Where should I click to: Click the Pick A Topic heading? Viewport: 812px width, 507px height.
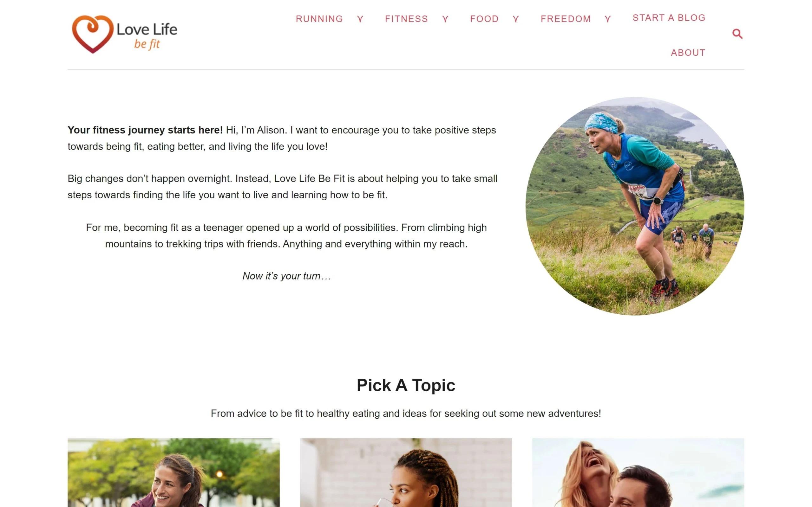406,385
